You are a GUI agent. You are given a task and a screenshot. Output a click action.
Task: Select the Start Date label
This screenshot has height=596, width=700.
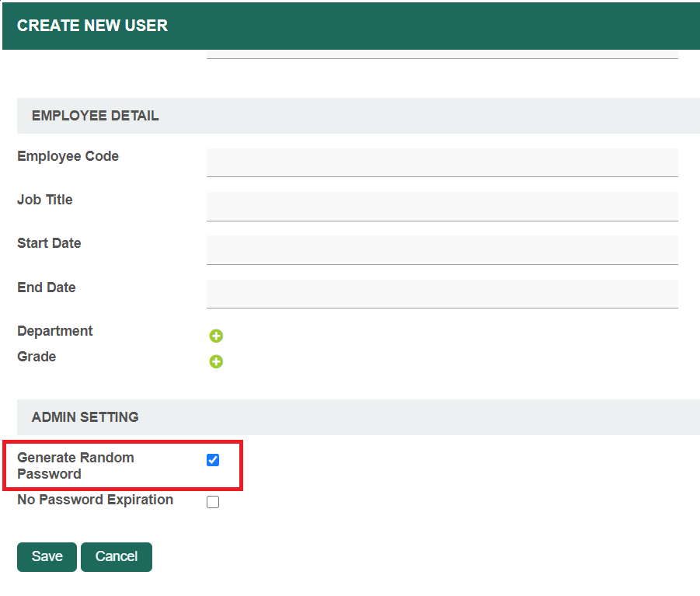[x=49, y=243]
